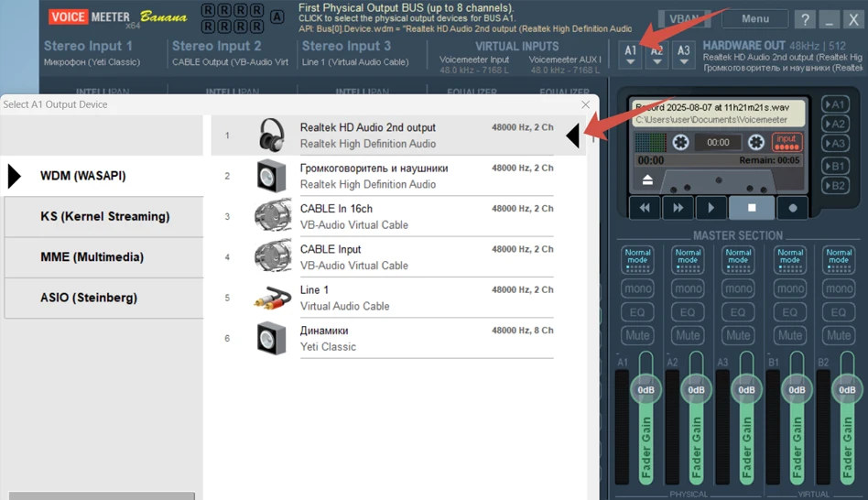The image size is (868, 500).
Task: Toggle Mute on the A1 master bus
Action: point(637,336)
